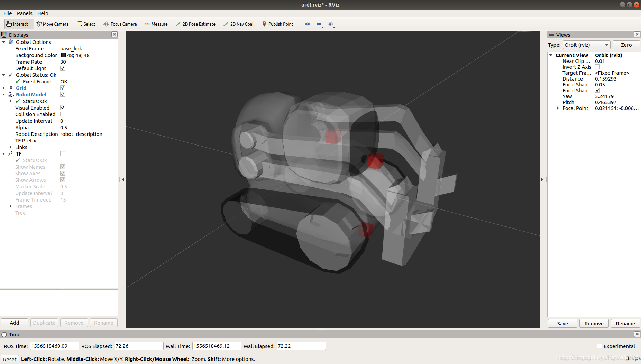Toggle the Visual Enabled checkbox
The width and height of the screenshot is (641, 364).
click(x=63, y=108)
